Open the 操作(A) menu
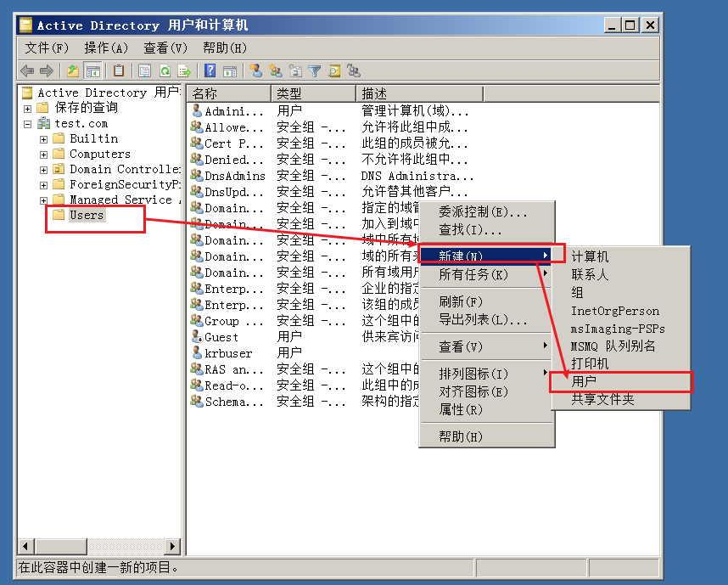The width and height of the screenshot is (728, 585). 106,48
